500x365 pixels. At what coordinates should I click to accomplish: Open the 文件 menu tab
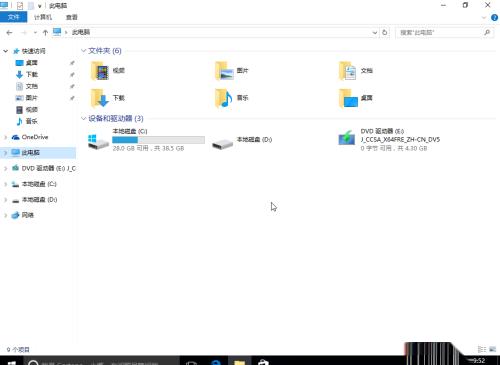(14, 17)
